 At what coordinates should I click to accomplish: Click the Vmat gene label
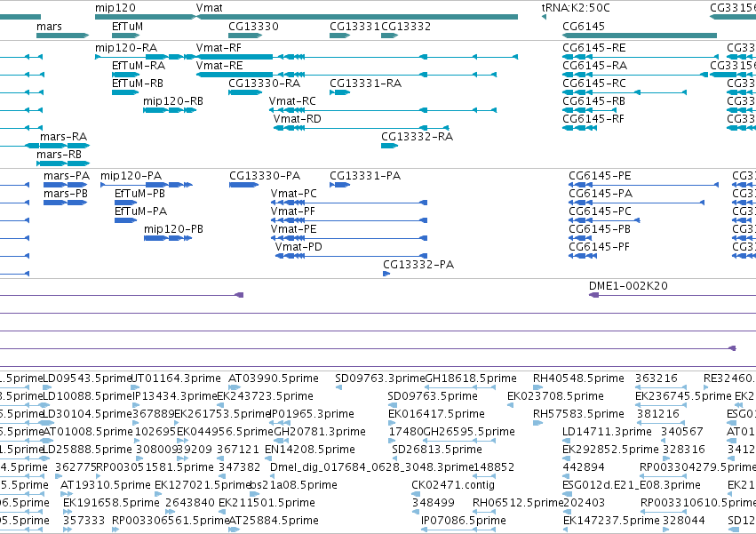pyautogui.click(x=210, y=8)
